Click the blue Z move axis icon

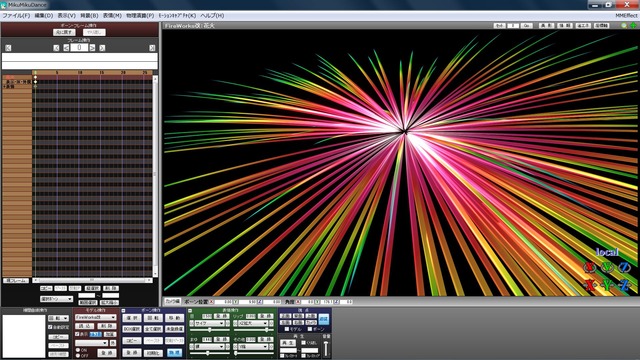(x=624, y=285)
